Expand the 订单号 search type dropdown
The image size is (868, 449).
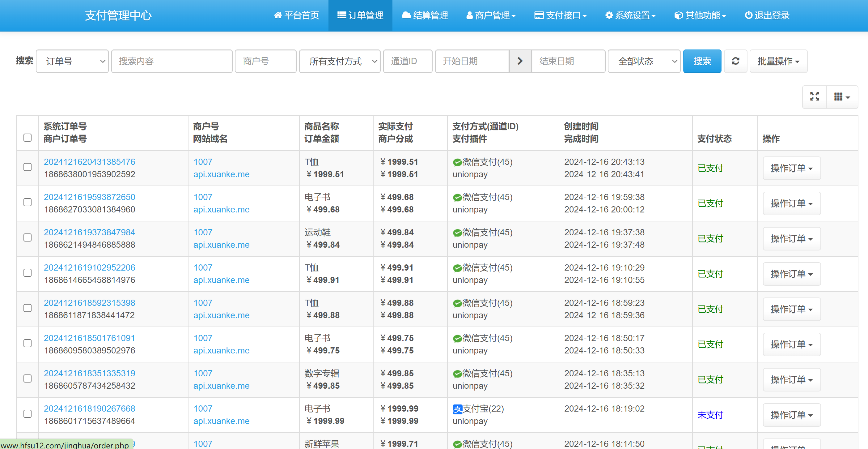[x=72, y=61]
